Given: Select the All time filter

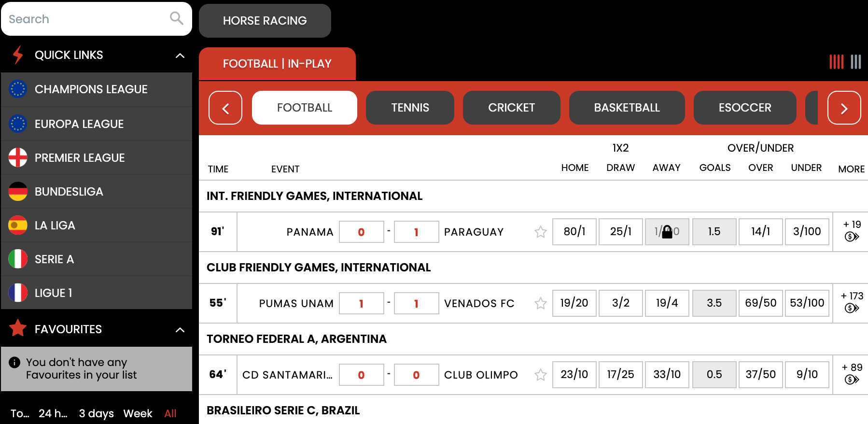Looking at the screenshot, I should click(170, 413).
